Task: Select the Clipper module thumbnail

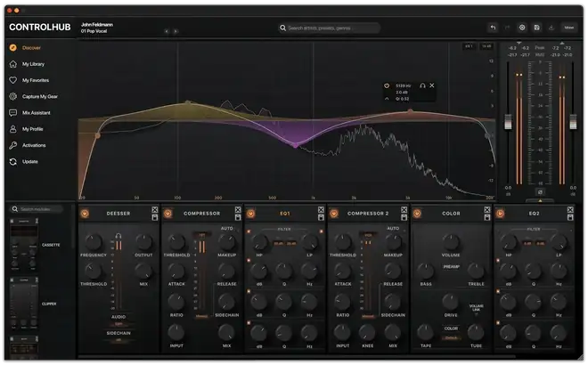Action: [24, 304]
